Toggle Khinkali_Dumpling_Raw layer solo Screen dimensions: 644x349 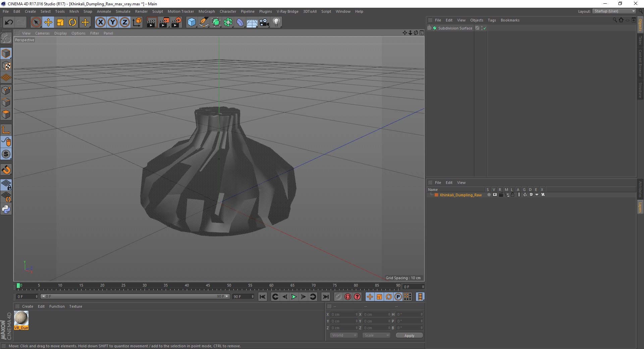(489, 195)
